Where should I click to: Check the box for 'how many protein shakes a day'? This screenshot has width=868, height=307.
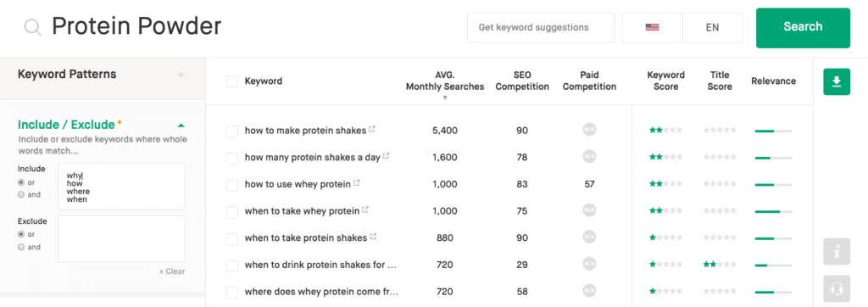coord(232,158)
